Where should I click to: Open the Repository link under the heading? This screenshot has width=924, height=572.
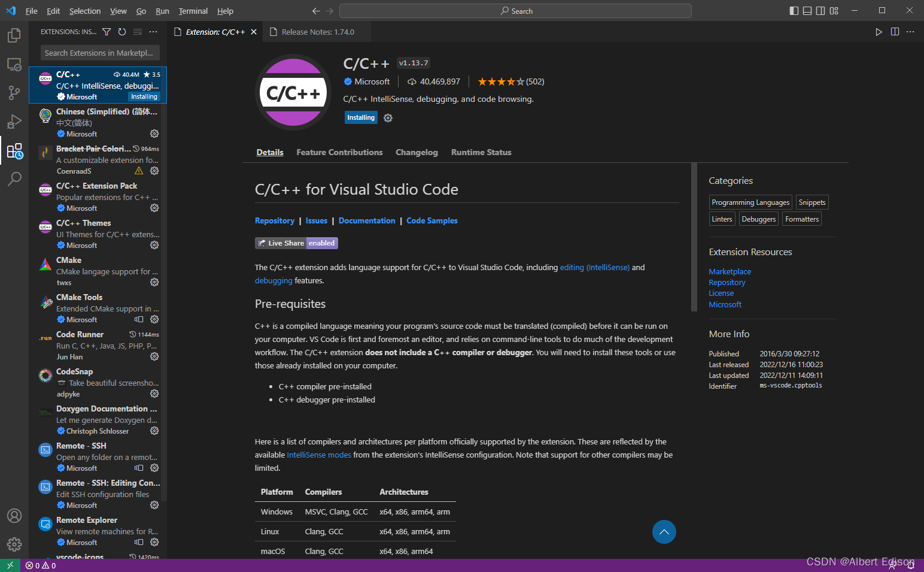point(275,220)
